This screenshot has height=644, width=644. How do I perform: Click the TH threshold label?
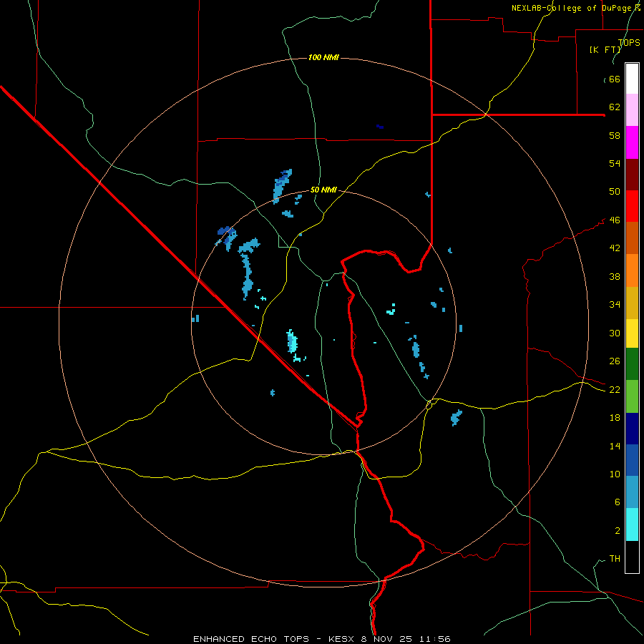point(615,558)
